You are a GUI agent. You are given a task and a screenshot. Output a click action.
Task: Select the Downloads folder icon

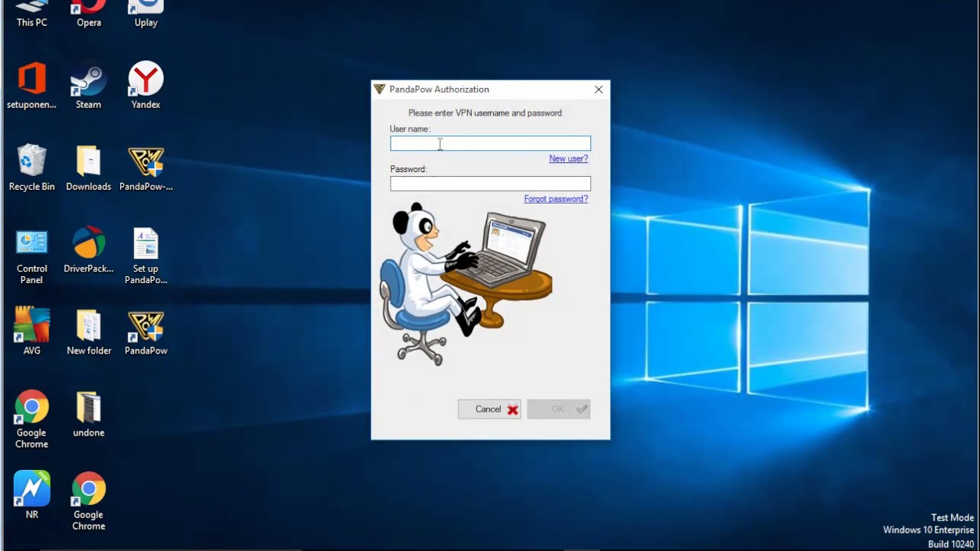[x=89, y=167]
